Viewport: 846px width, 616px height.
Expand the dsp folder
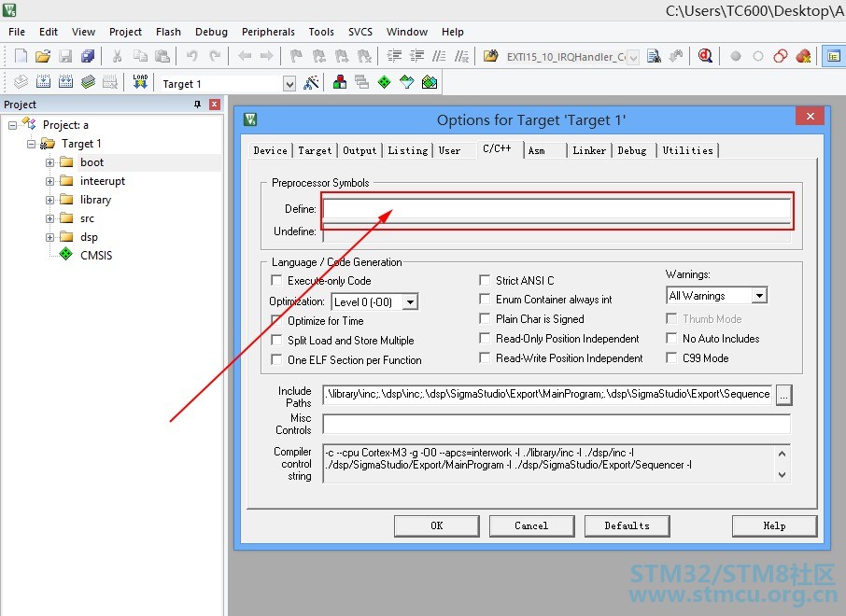click(49, 237)
